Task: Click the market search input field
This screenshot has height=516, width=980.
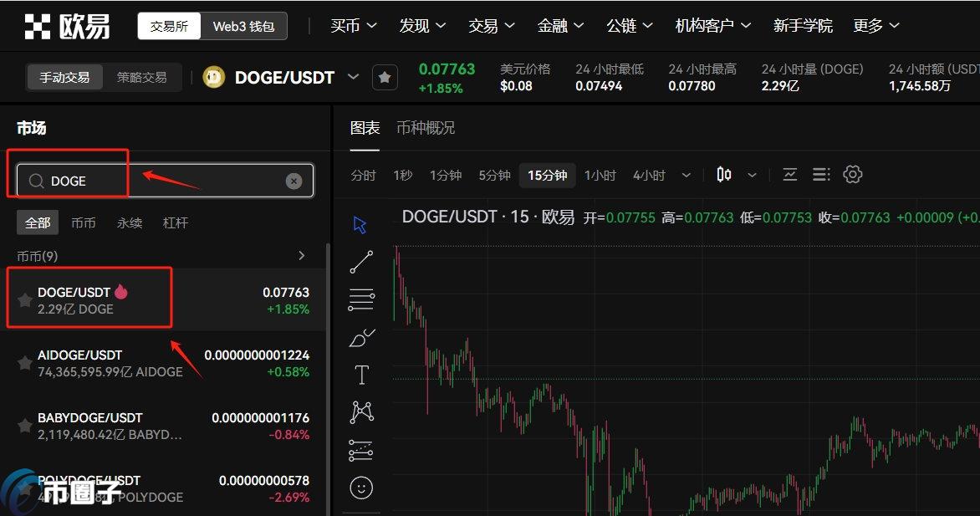Action: 165,181
